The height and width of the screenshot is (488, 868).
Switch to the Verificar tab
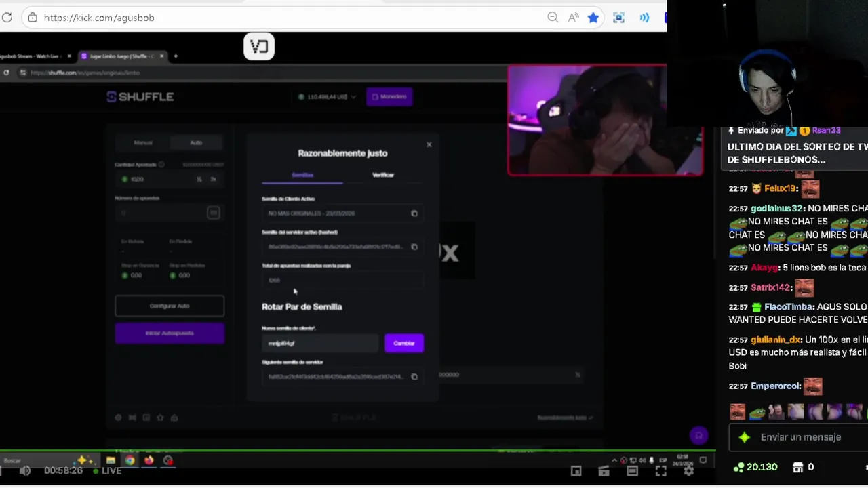383,175
